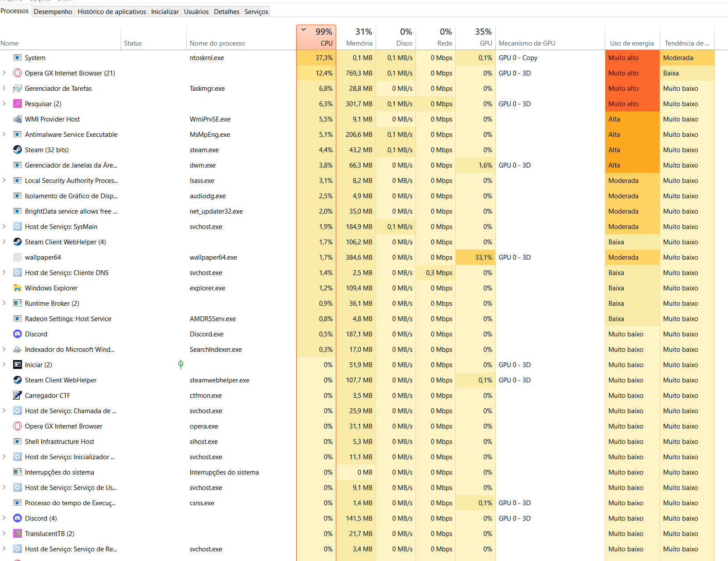Sort by the Disco column header
The height and width of the screenshot is (561, 728).
point(396,37)
